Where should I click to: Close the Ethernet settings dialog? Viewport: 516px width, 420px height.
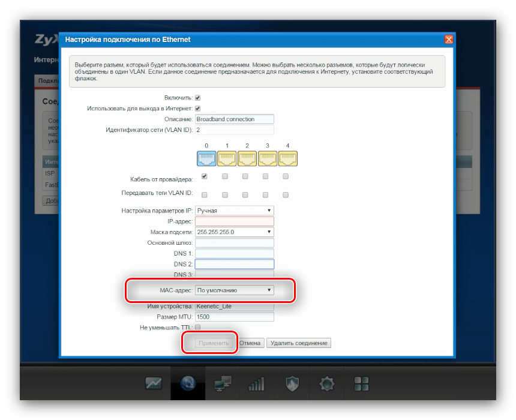[x=448, y=40]
